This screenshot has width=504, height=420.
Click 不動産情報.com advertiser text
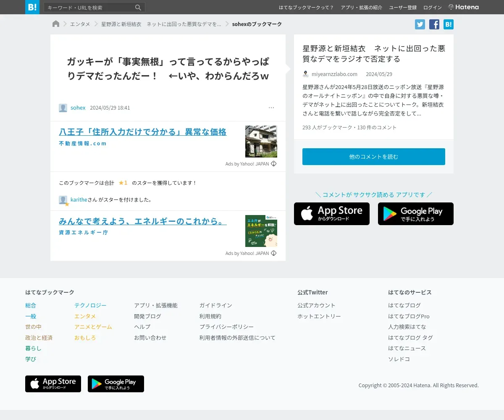[83, 144]
